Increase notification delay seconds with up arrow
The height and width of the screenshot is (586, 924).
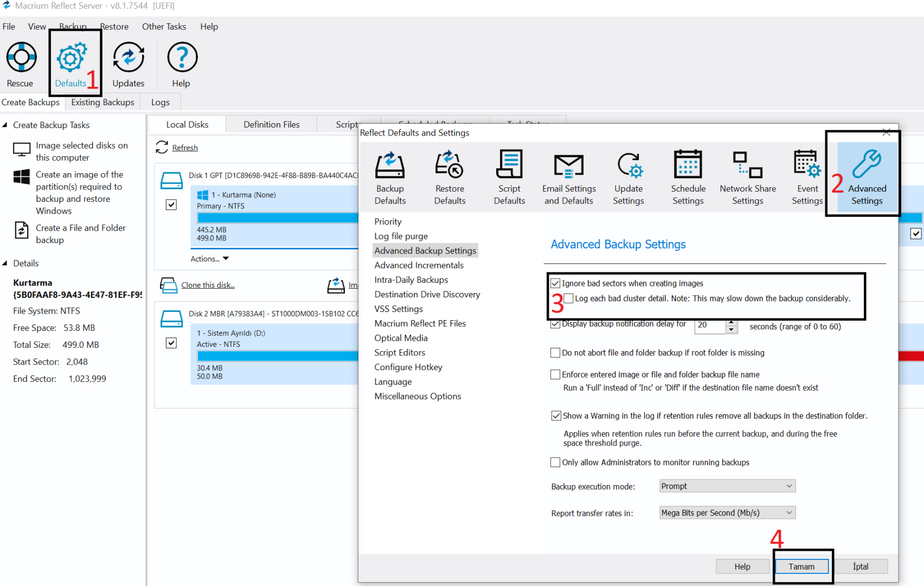point(731,322)
